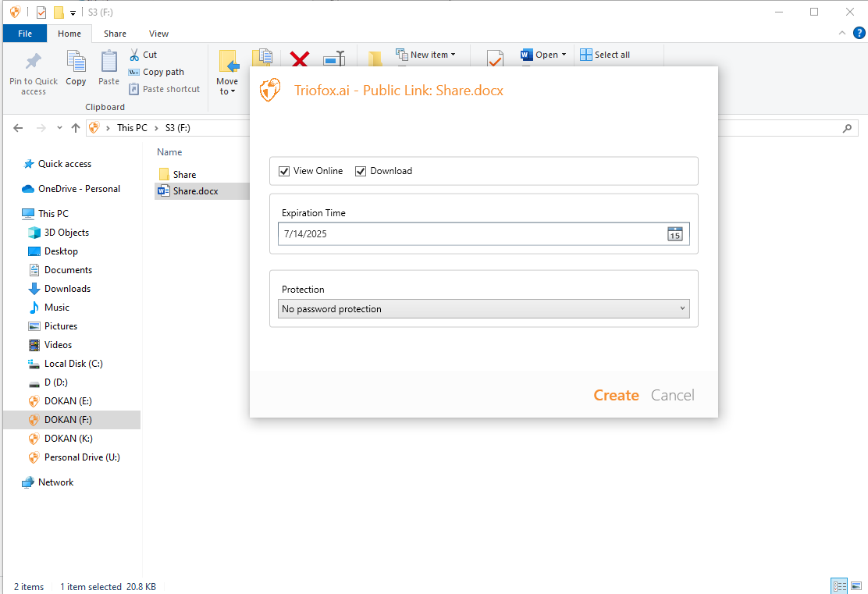Open the calendar date picker icon
This screenshot has width=868, height=594.
click(x=674, y=233)
